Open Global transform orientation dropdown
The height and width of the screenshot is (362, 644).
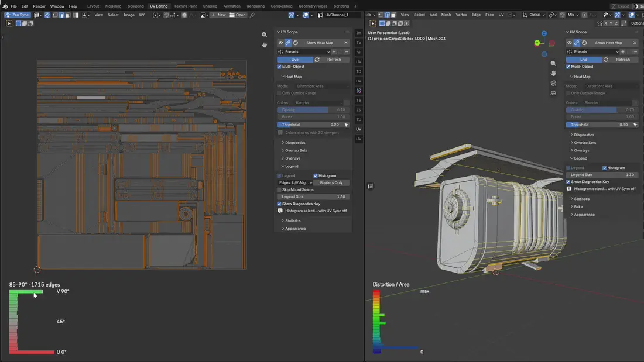[x=534, y=15]
